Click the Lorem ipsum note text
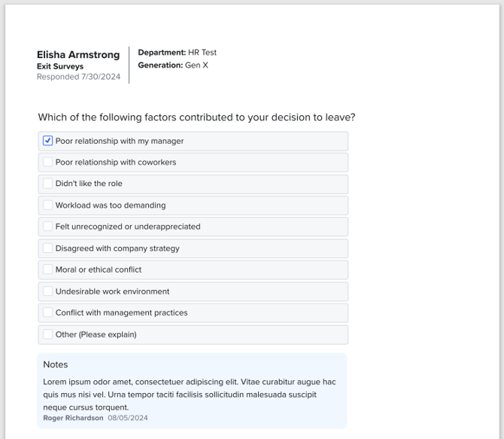Screen dimensions: 504x439 190,395
